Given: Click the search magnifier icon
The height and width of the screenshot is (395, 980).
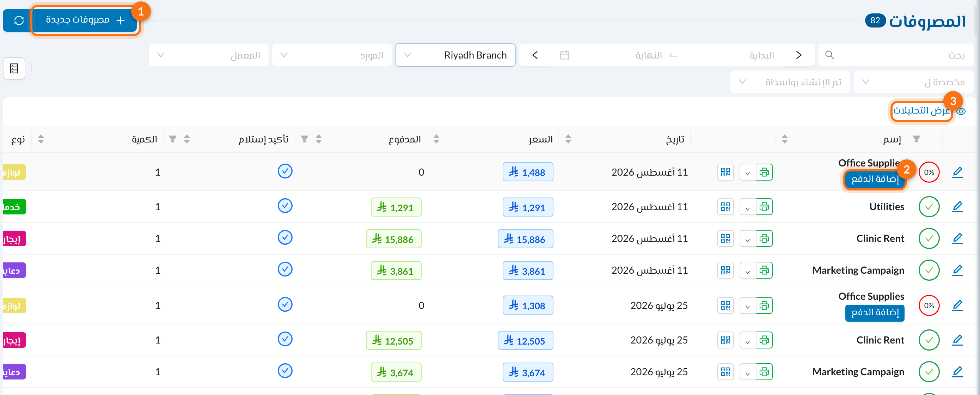Looking at the screenshot, I should click(x=830, y=55).
